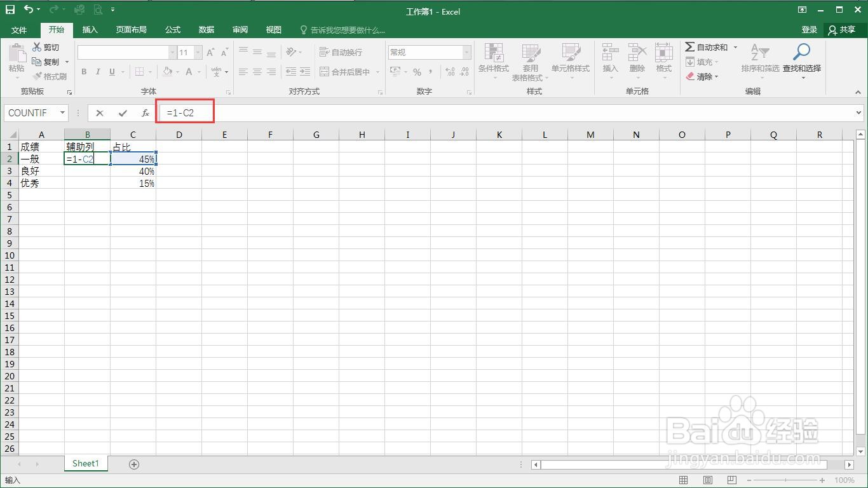Open font size dropdown
The height and width of the screenshot is (488, 868).
(198, 53)
